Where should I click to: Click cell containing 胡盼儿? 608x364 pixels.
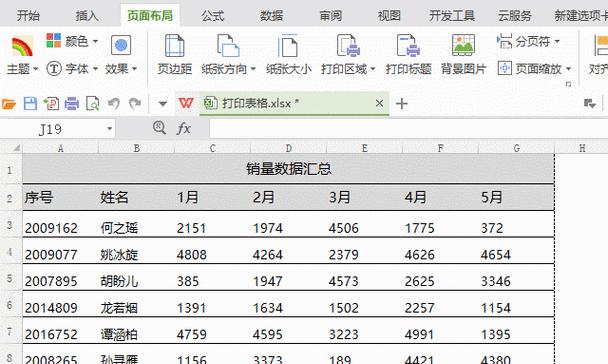(x=136, y=278)
